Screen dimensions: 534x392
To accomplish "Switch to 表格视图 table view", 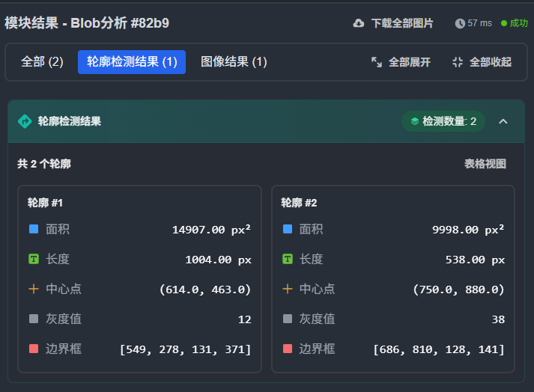I will point(485,164).
